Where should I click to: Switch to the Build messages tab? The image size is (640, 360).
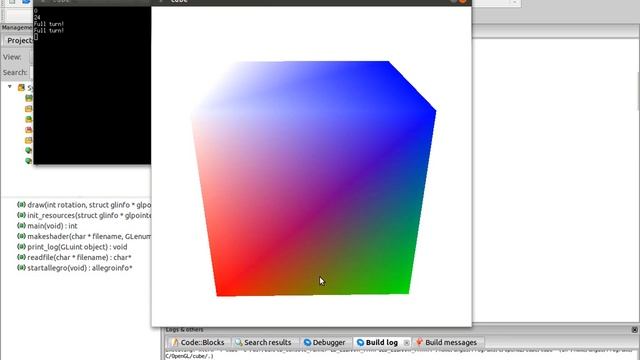point(446,342)
